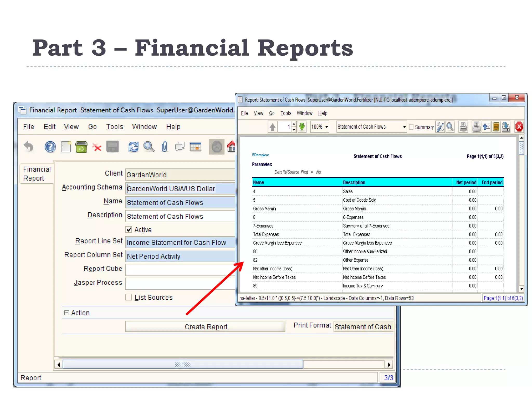Collapse the Action section
Screen dimensions: 532x399
66,313
